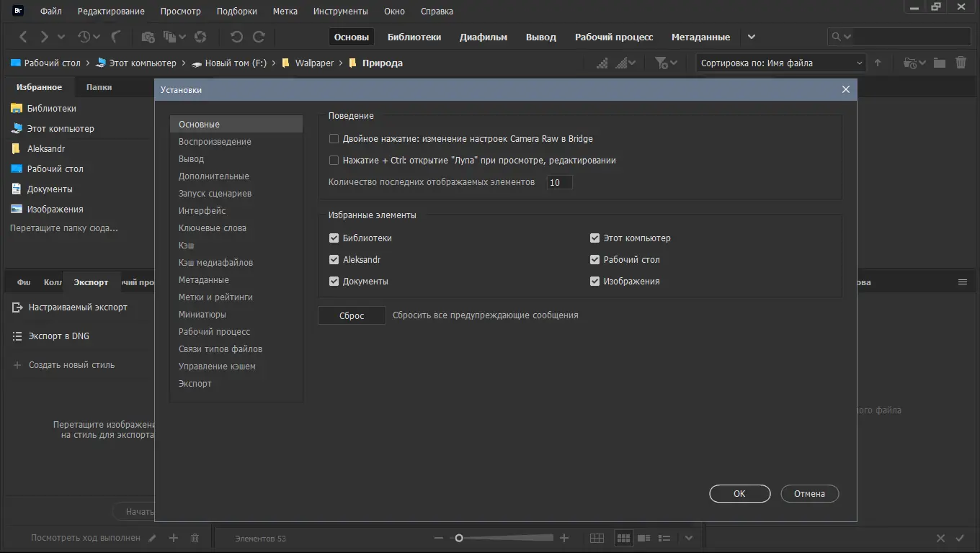Switch to list view icon in the bottom bar

[664, 538]
